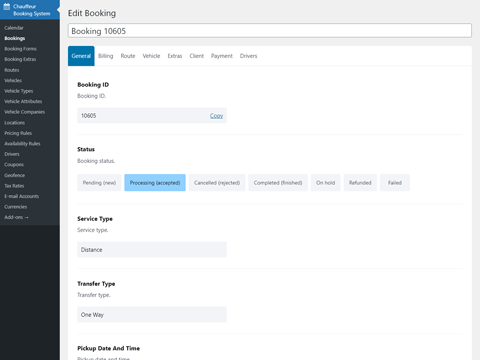Set status to Cancelled (rejected)

tap(217, 183)
